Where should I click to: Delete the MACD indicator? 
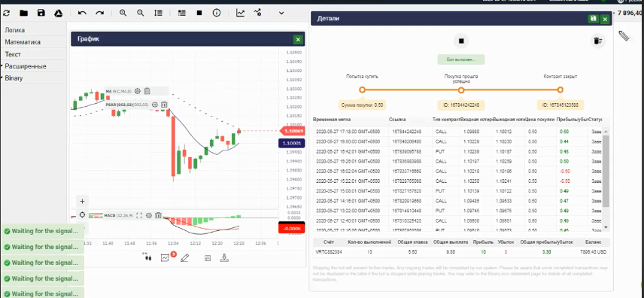(158, 215)
